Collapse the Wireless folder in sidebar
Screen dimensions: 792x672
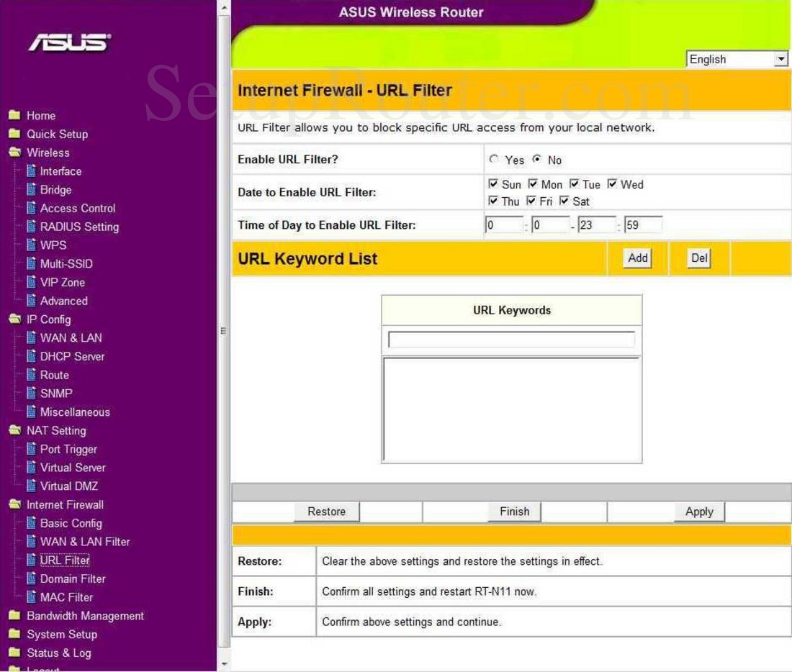(x=14, y=153)
